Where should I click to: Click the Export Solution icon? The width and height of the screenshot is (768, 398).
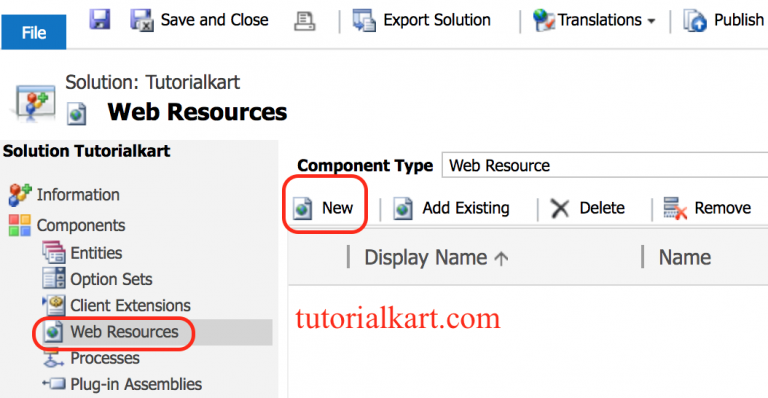[364, 21]
